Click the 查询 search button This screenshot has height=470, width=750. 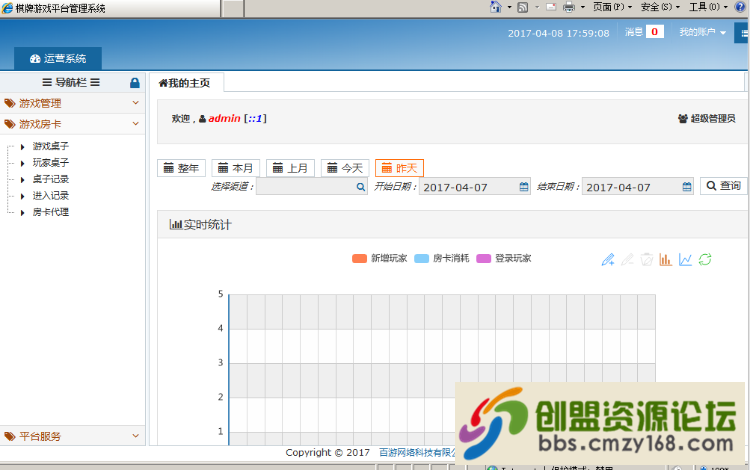pos(724,186)
